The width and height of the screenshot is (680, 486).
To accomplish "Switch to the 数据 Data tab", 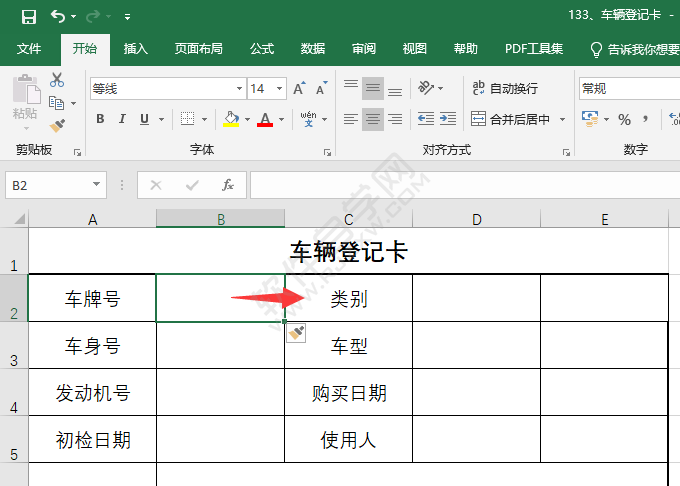I will tap(313, 49).
